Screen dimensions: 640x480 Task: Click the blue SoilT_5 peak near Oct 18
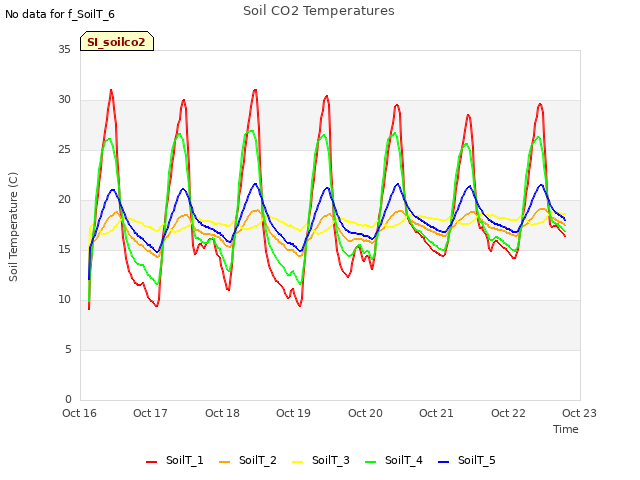[x=256, y=184]
